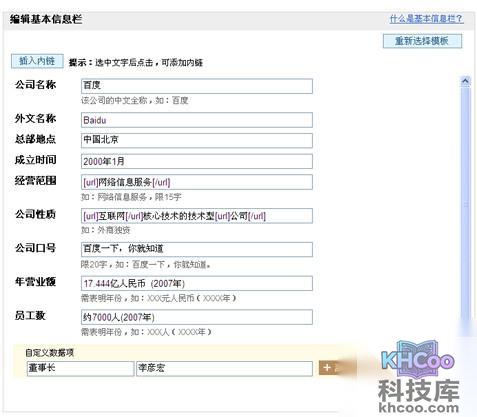This screenshot has height=417, width=477.
Task: Click the scrollbar up arrow
Action: [465, 81]
